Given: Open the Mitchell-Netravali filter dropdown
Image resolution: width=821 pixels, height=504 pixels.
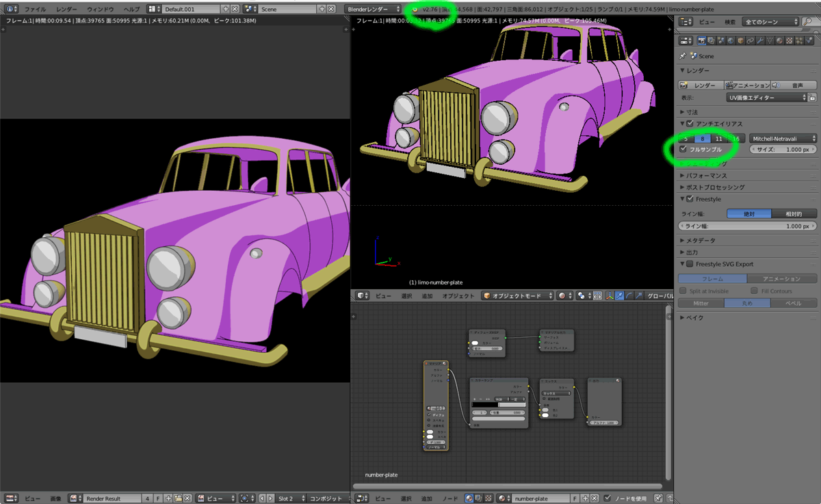Looking at the screenshot, I should tap(783, 138).
